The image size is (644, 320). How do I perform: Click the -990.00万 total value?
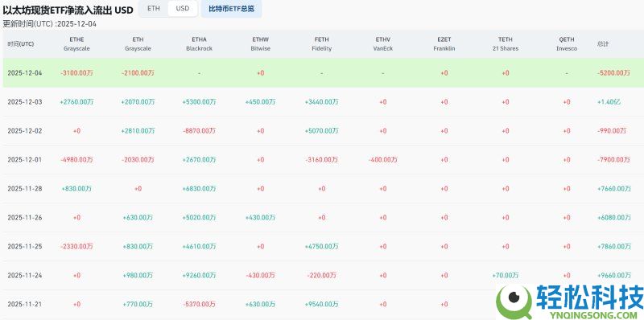click(x=612, y=131)
